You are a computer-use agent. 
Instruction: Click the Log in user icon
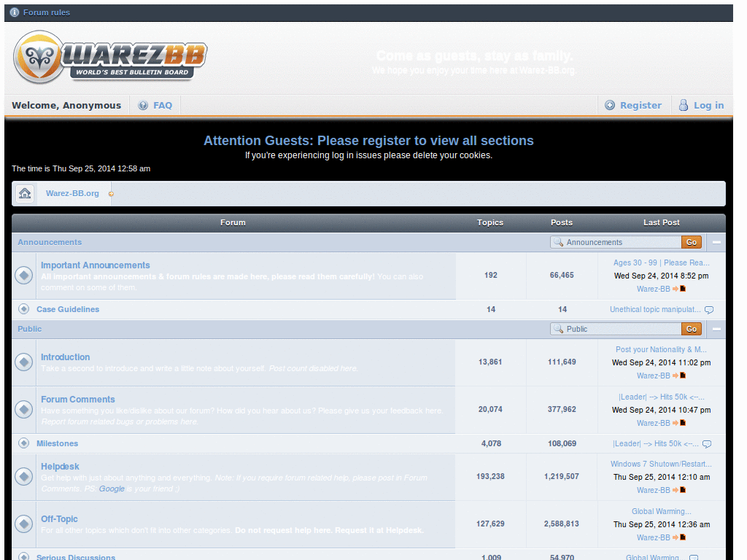click(x=683, y=105)
